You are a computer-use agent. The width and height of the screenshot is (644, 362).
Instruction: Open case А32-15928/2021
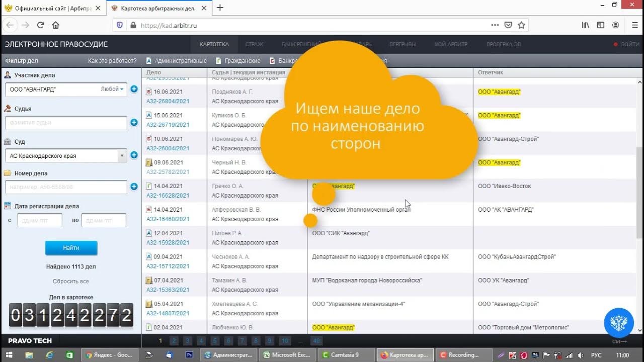168,242
